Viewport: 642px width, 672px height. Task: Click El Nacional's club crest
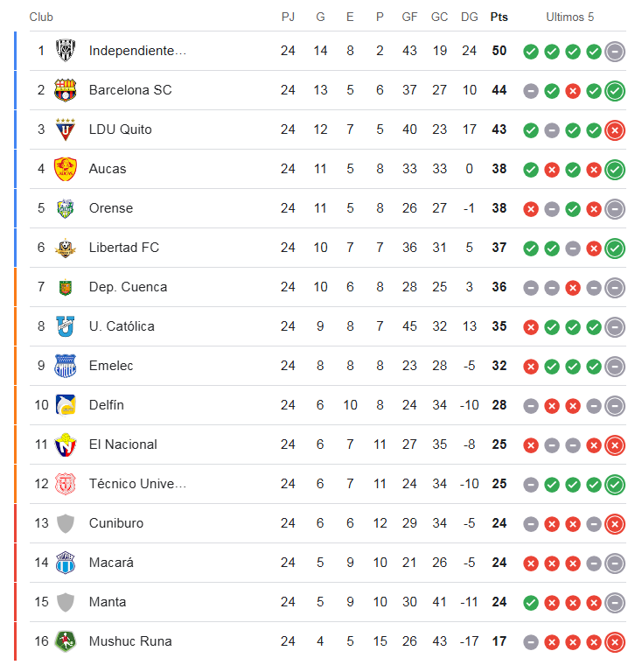tap(65, 444)
